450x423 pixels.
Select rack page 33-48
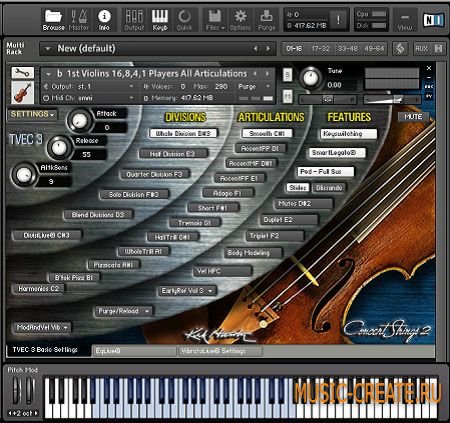point(347,49)
